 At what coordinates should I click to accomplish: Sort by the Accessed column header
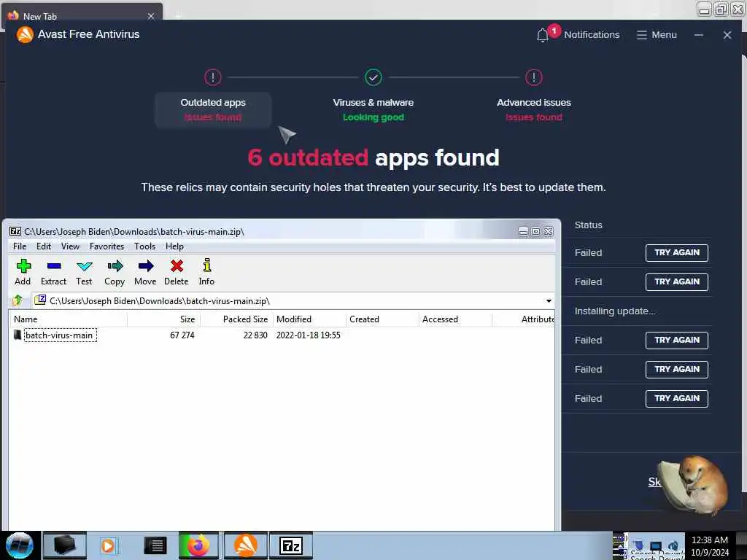point(455,319)
